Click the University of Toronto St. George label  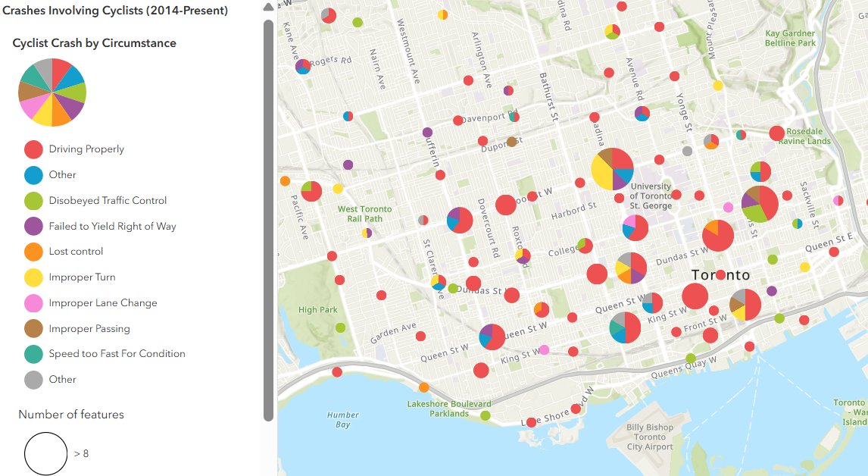click(x=651, y=196)
